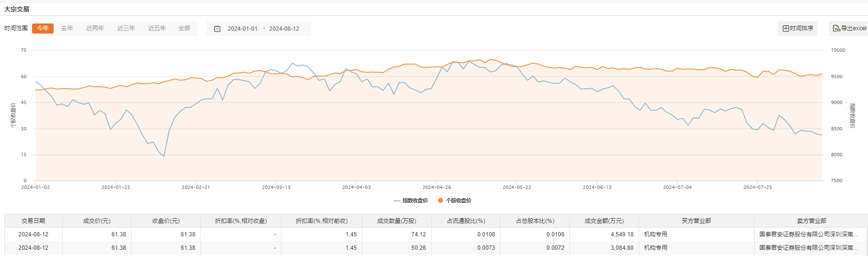Image resolution: width=868 pixels, height=256 pixels.
Task: Click the end date 2024-08-12 field
Action: coord(284,29)
